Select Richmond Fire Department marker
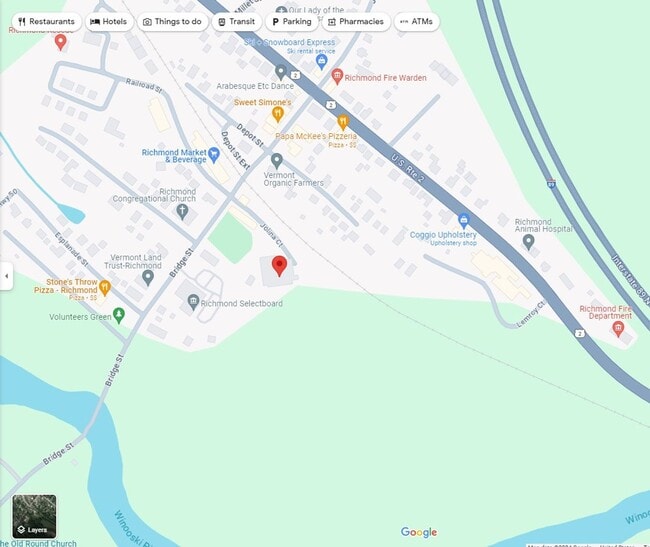This screenshot has width=650, height=547. [x=618, y=329]
